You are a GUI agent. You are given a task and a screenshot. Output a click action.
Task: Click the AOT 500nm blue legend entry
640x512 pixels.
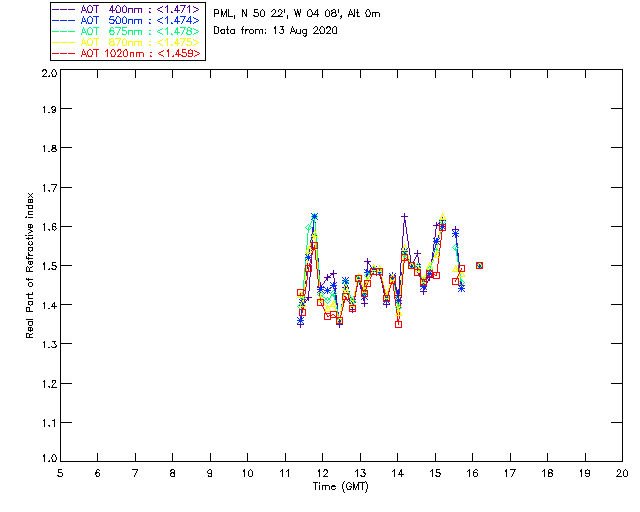pos(127,19)
